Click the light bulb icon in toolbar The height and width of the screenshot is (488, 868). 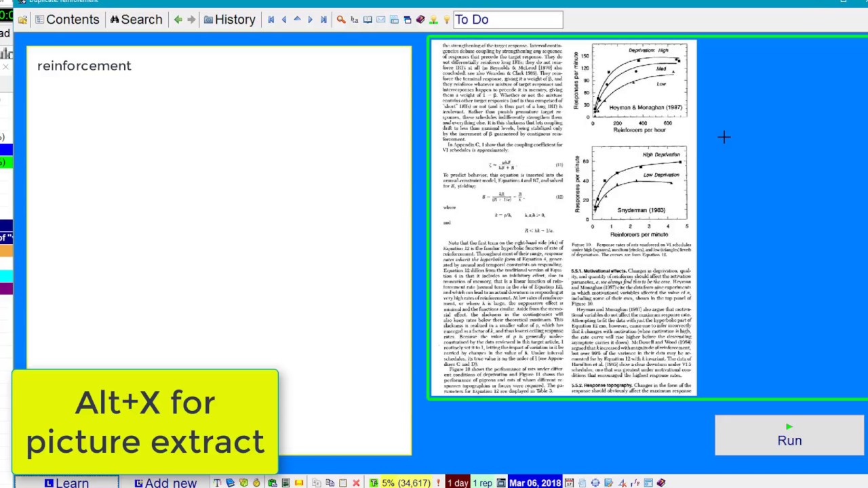446,20
